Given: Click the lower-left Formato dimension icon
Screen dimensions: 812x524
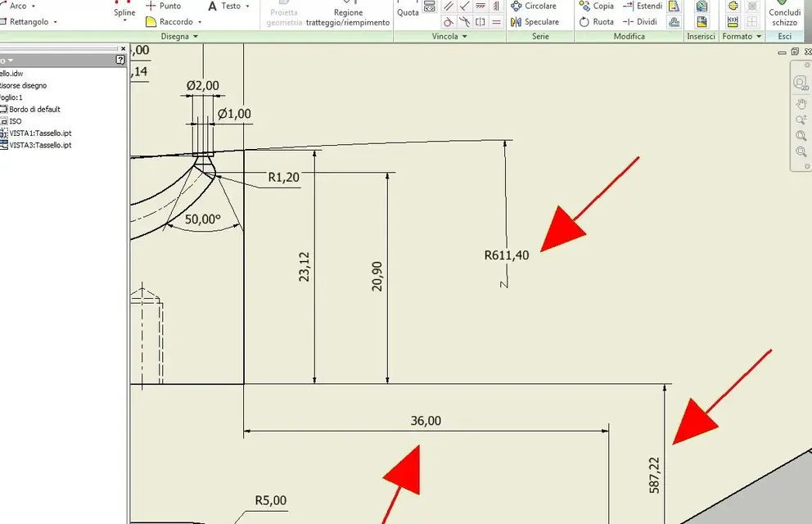Looking at the screenshot, I should (733, 22).
